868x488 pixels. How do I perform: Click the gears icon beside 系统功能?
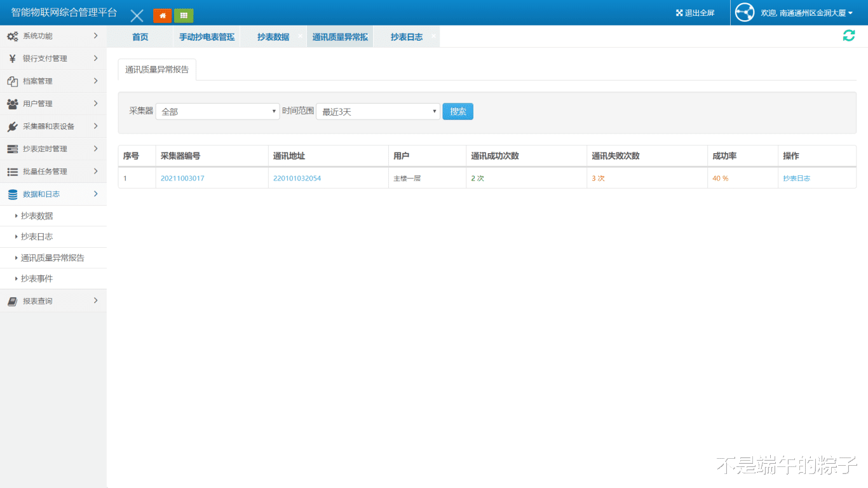pos(12,36)
